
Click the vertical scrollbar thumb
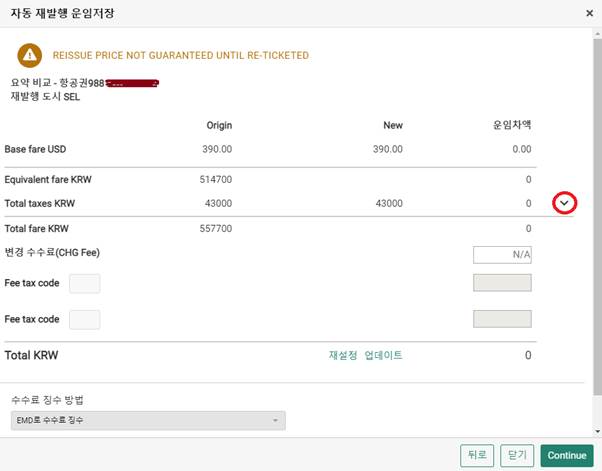pyautogui.click(x=597, y=217)
